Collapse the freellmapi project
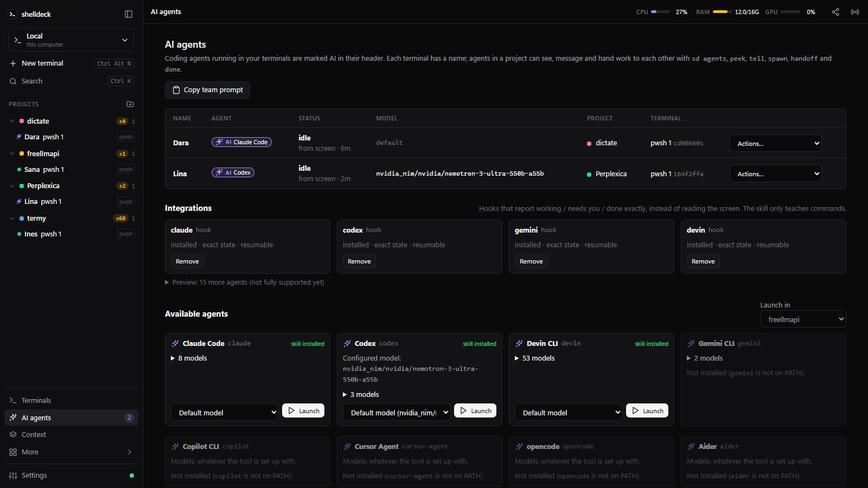Screen dimensions: 868x488 12,154
